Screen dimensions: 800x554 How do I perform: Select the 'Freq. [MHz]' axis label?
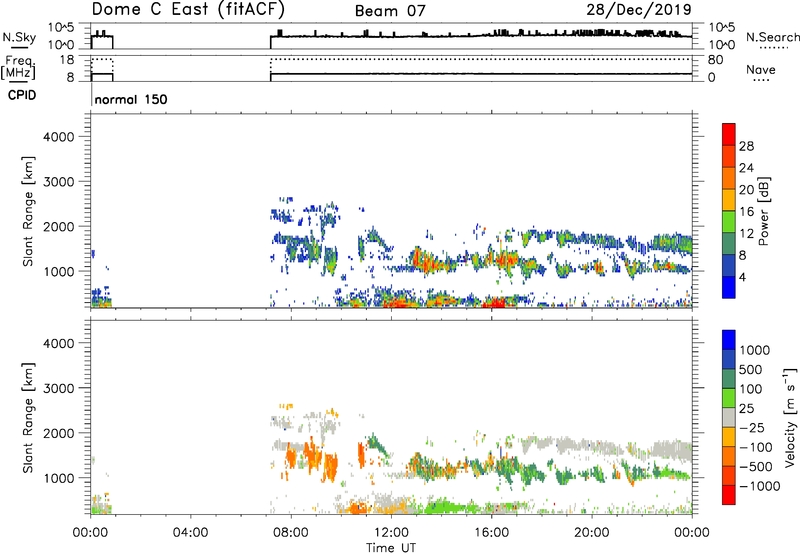point(19,67)
